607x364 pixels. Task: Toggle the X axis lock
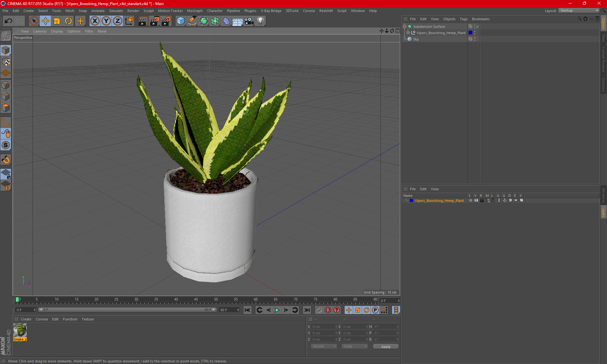(95, 21)
